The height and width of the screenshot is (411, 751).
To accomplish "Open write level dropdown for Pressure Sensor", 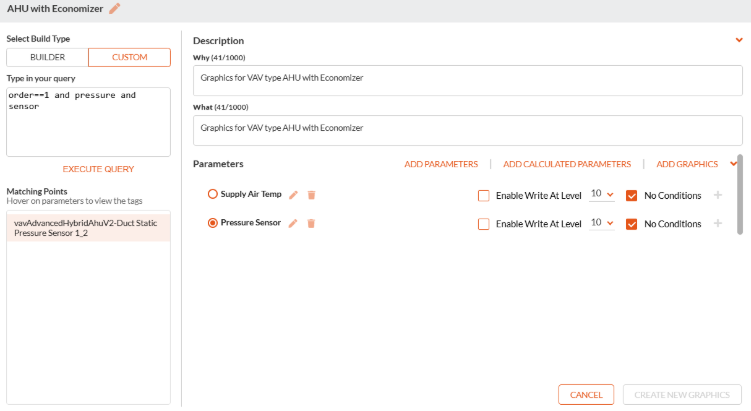I will (x=602, y=223).
